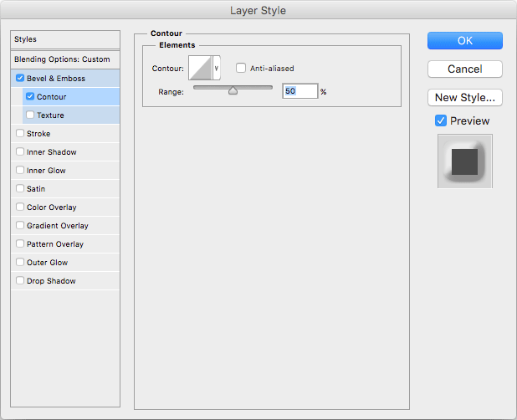The image size is (517, 420).
Task: Select the Inner Shadow effect label
Action: (51, 152)
